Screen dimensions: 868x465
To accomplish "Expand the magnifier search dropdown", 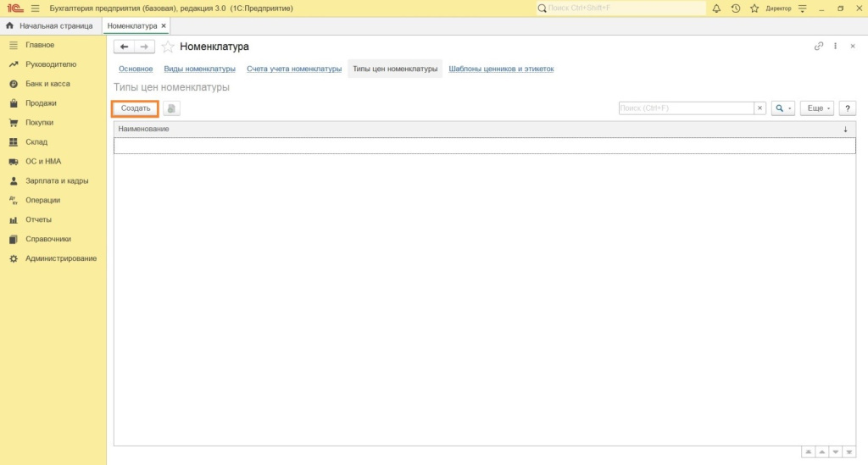I will point(782,108).
